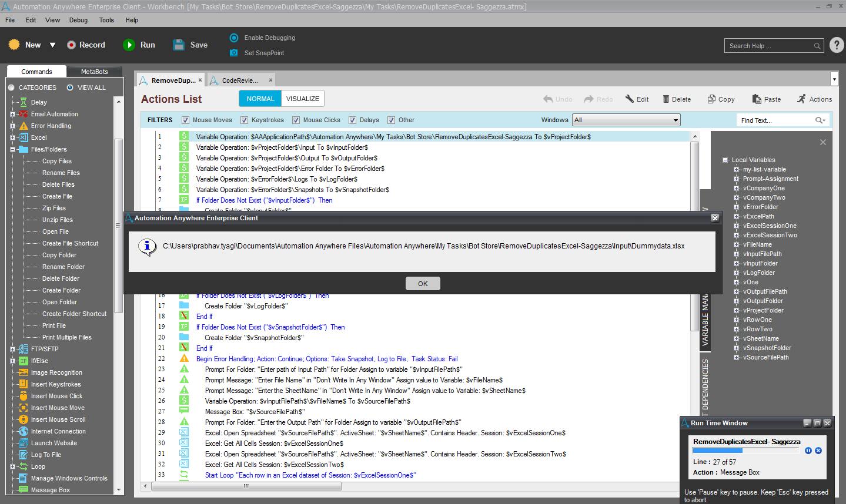Click the Redo arrow icon

[x=588, y=99]
